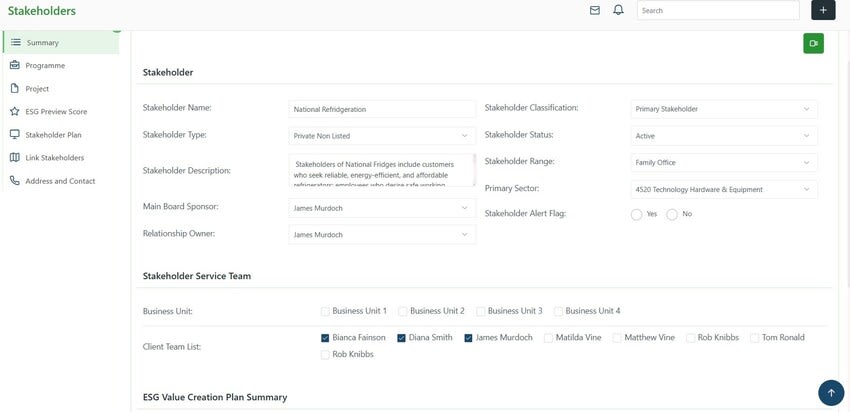Navigate to Stakeholder Plan
This screenshot has height=412, width=850.
click(x=53, y=135)
